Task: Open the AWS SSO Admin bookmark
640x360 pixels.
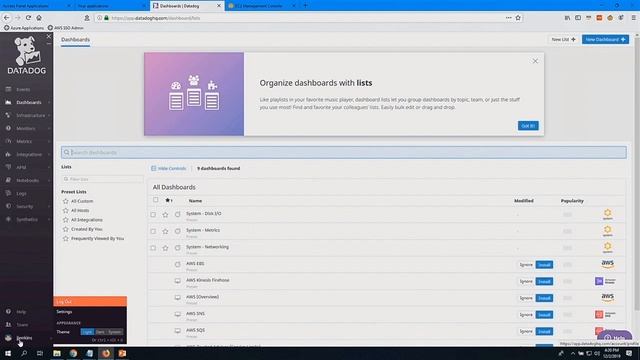Action: (65, 28)
